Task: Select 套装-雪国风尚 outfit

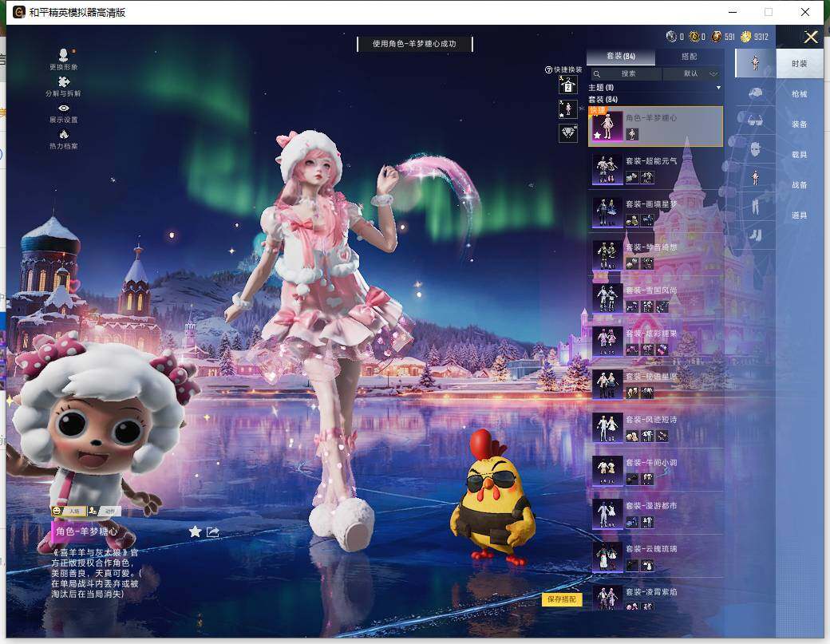Action: point(655,299)
